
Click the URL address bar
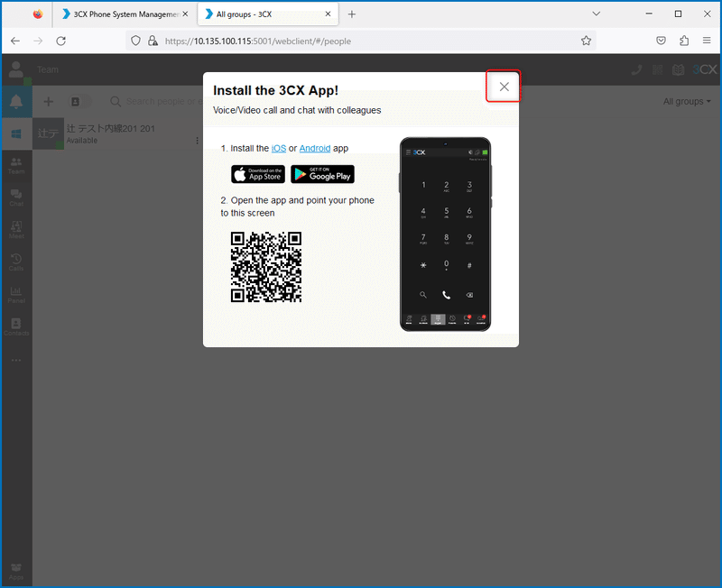pos(359,41)
